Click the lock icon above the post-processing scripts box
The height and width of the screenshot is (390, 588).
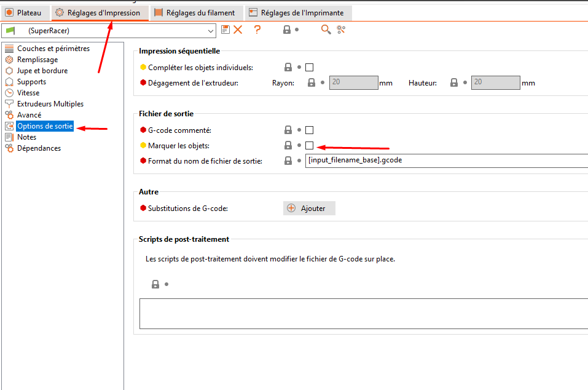(155, 284)
